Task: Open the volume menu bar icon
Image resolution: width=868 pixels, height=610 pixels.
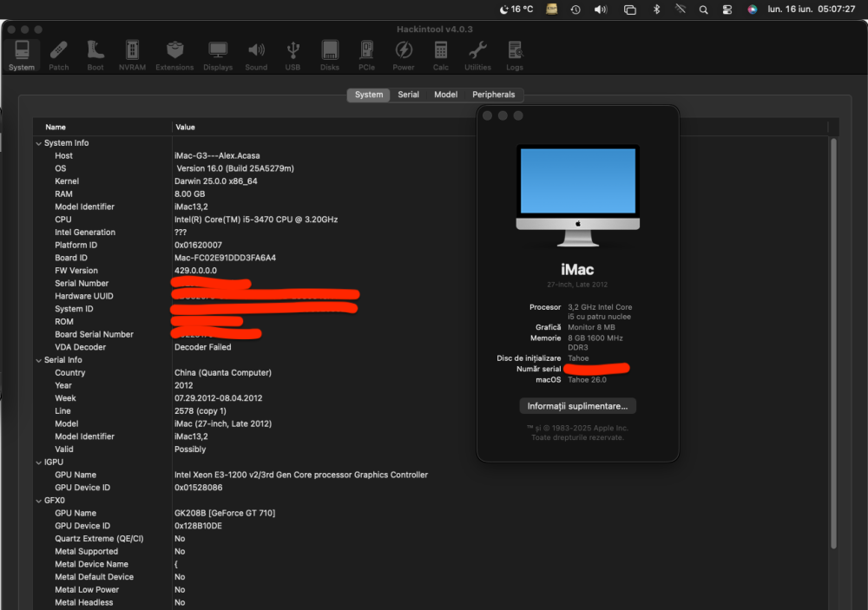Action: click(601, 10)
